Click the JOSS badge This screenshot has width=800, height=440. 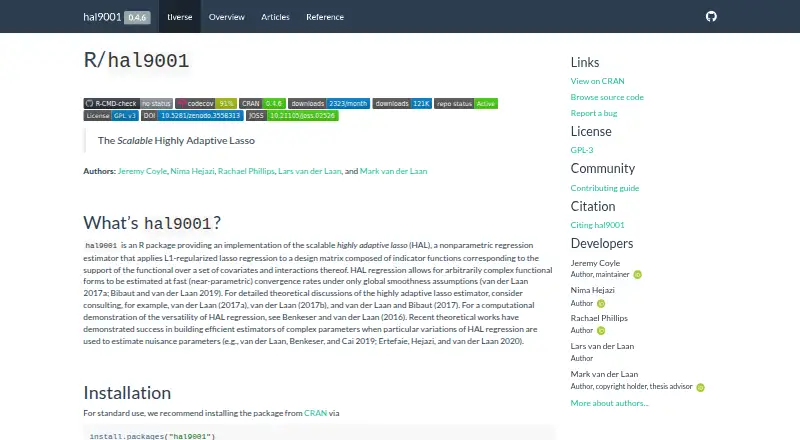pyautogui.click(x=292, y=116)
